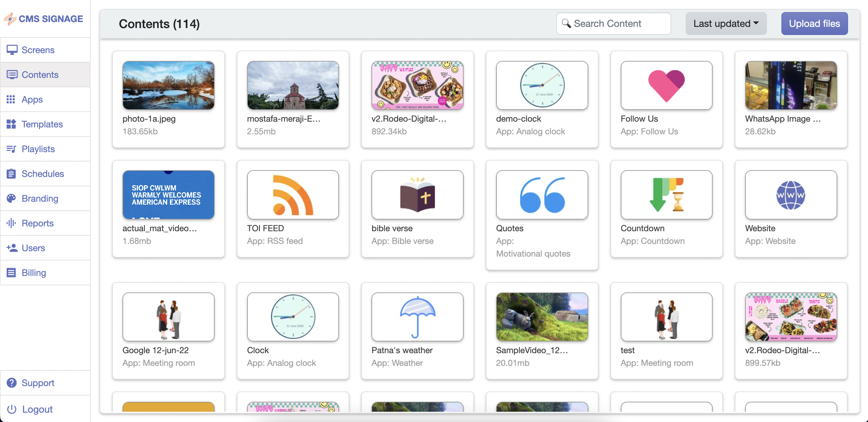Open the photo-1a.jpeg thumbnail

point(168,85)
